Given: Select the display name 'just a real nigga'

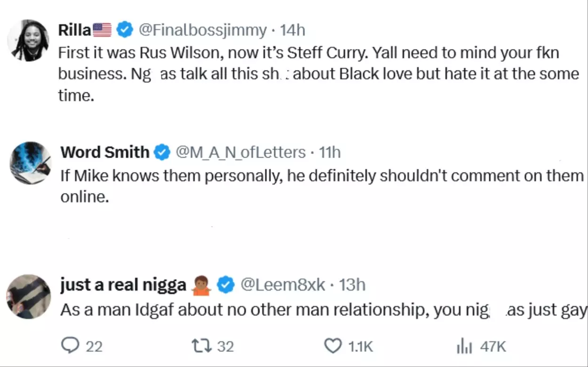Looking at the screenshot, I should [x=122, y=284].
